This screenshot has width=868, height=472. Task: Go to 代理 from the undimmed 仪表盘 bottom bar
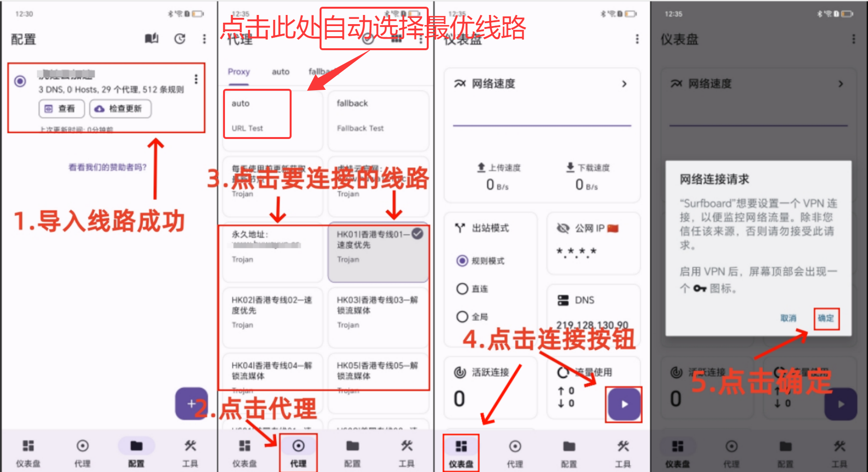(515, 454)
